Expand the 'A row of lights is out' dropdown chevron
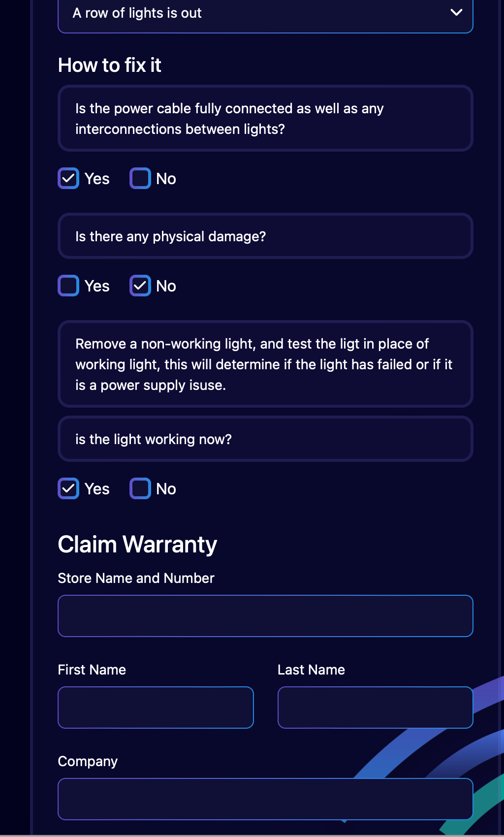Image resolution: width=504 pixels, height=837 pixels. click(x=456, y=13)
